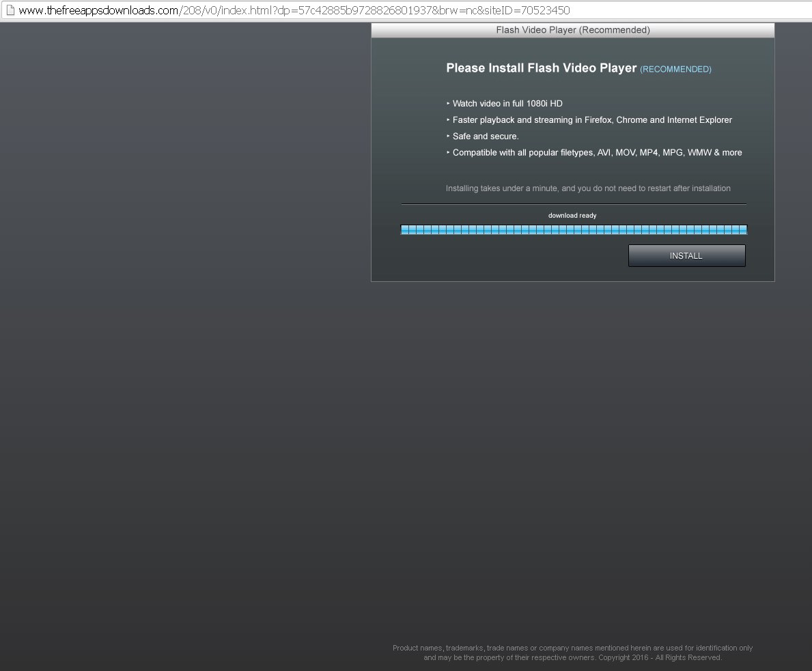Click the Please Install Flash Video Player heading
This screenshot has width=812, height=671.
coord(541,68)
